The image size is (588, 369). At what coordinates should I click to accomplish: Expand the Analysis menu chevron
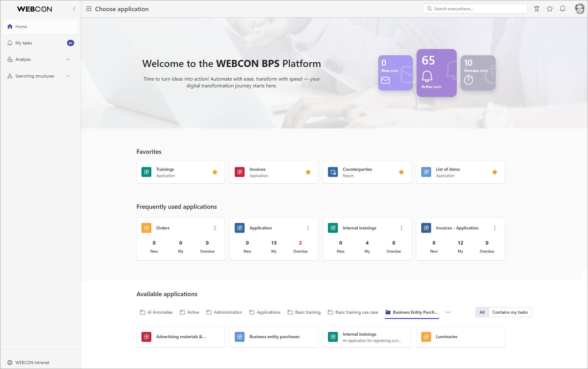68,59
